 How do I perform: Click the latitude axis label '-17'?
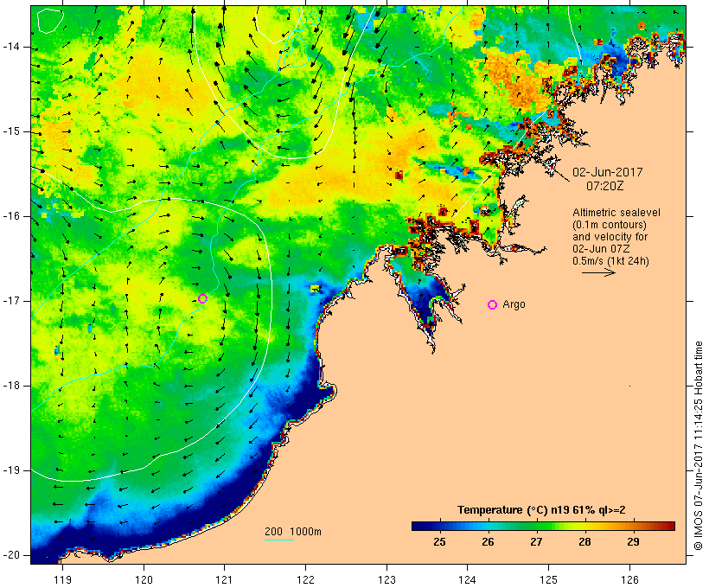(11, 301)
